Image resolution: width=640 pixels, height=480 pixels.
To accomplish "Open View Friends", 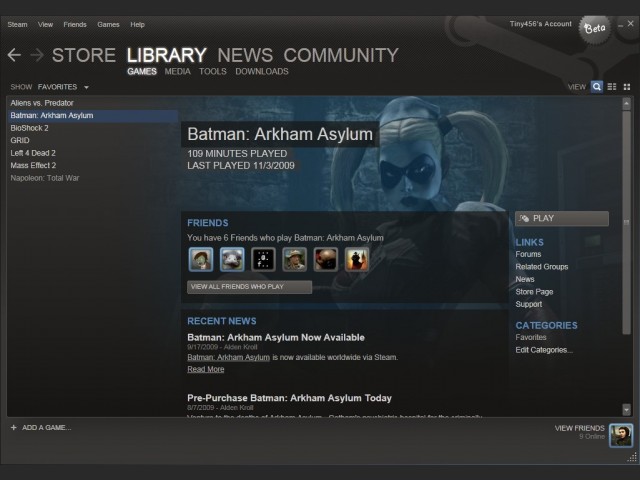I will point(580,428).
